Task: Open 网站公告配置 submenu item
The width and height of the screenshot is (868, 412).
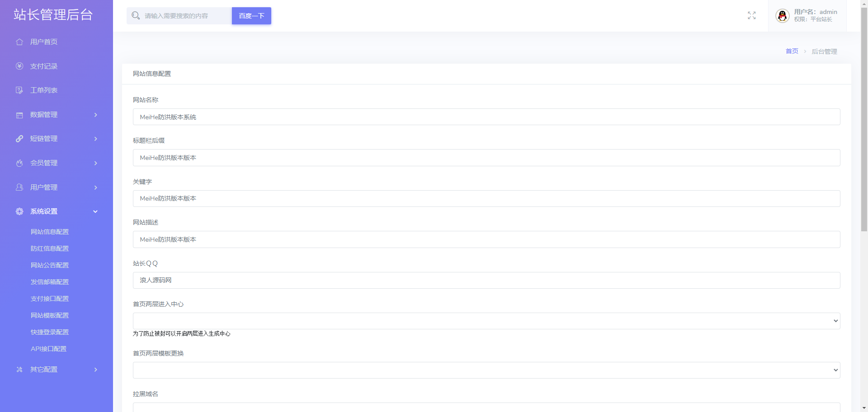Action: [50, 265]
